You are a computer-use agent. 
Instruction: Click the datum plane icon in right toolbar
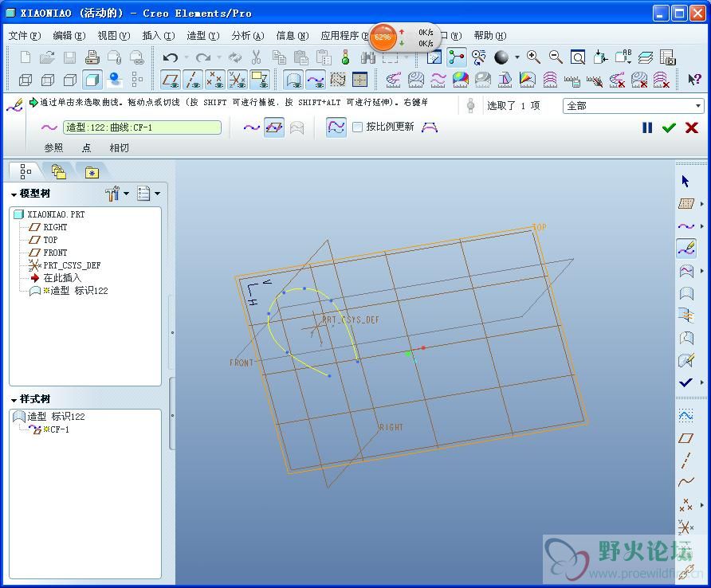(685, 438)
